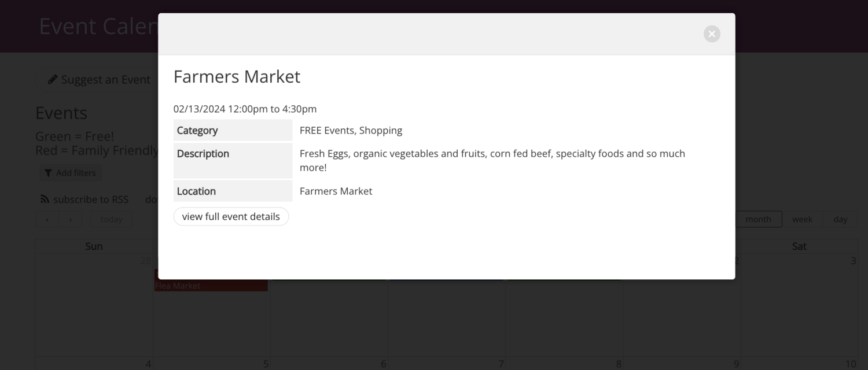Switch calendar to day view
This screenshot has height=370, width=868.
coord(840,220)
